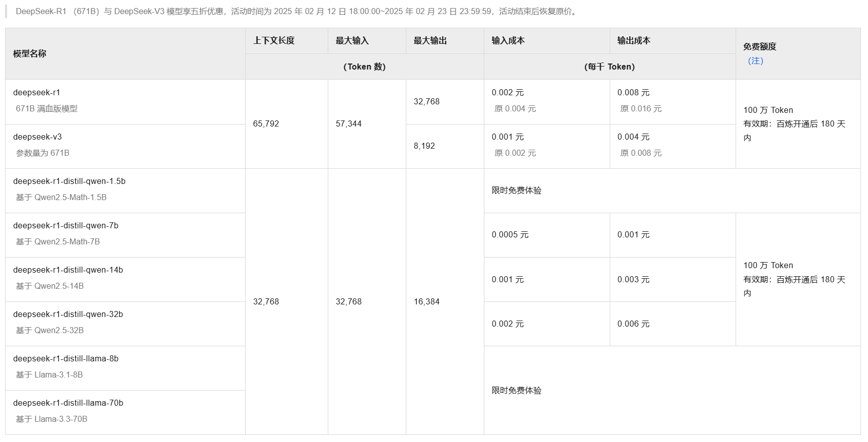Click the 基于 Qwen2.5-14B description
This screenshot has height=442, width=868.
point(50,286)
